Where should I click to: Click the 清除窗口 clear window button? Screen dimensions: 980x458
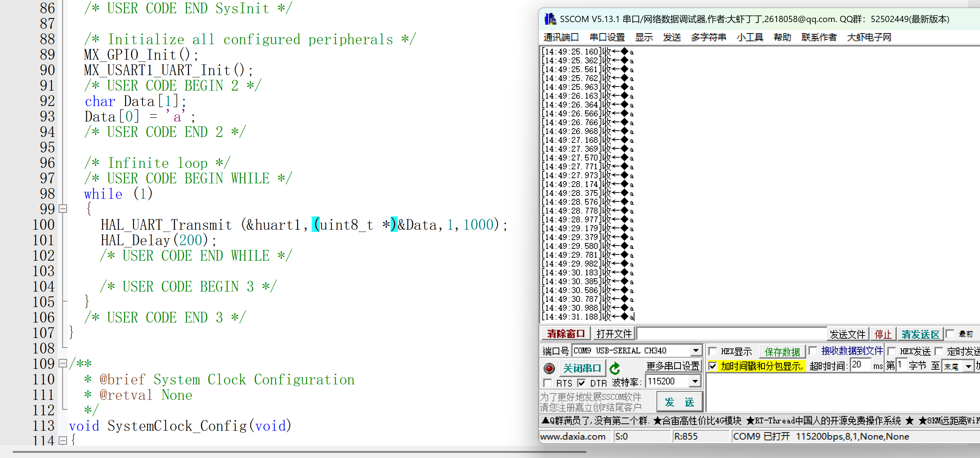pos(566,334)
